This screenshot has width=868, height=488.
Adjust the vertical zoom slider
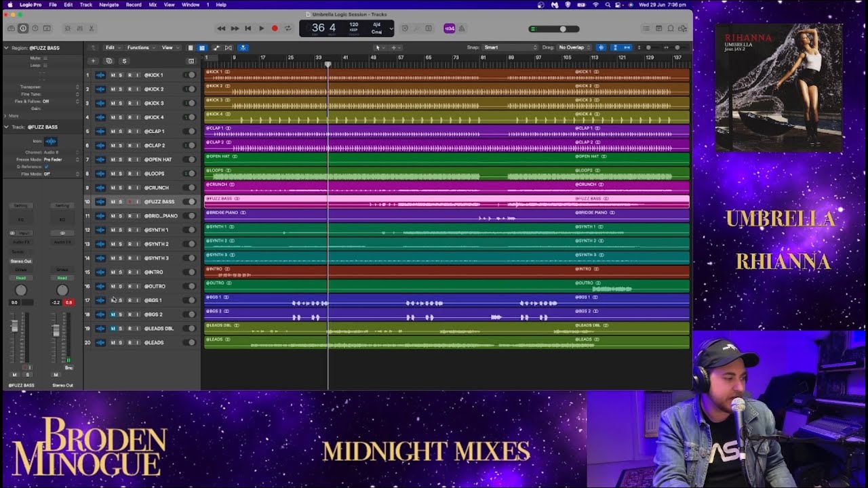pos(649,47)
